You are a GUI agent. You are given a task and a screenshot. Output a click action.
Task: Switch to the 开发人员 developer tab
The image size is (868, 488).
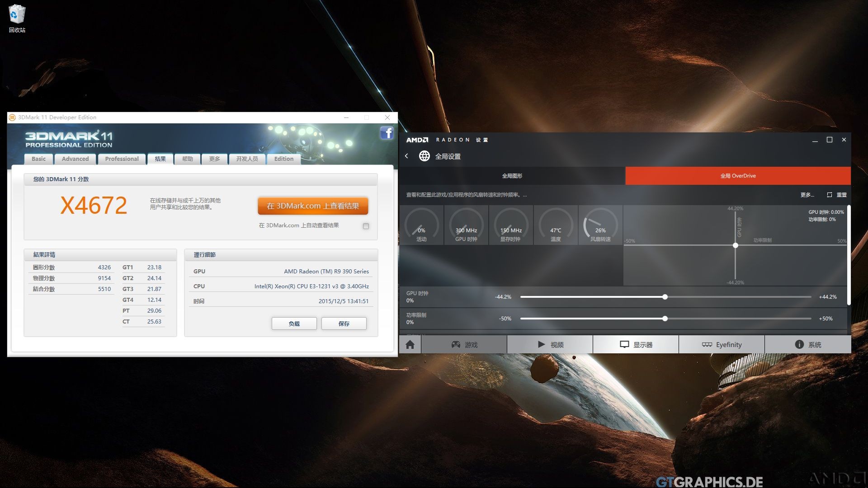(247, 159)
